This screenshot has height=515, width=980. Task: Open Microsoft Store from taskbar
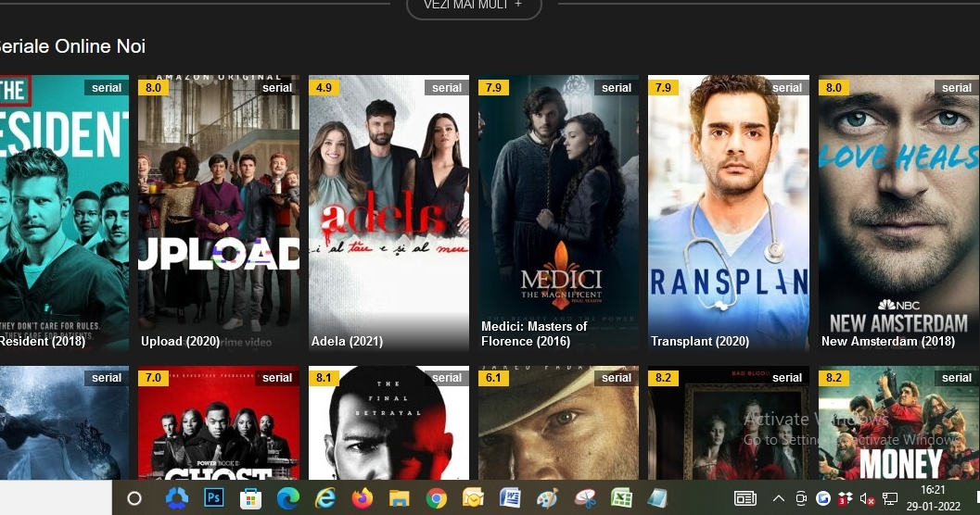(x=250, y=498)
